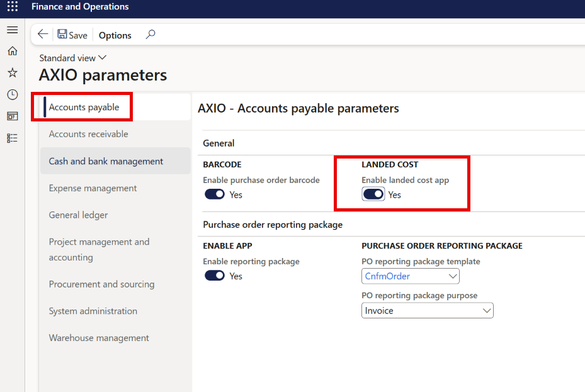The image size is (585, 392).
Task: Disable the Enable landed cost app toggle
Action: (373, 194)
